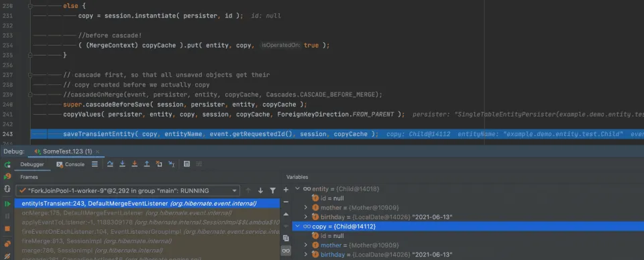Toggle the Mute Breakpoints icon
The height and width of the screenshot is (260, 644).
[x=7, y=256]
